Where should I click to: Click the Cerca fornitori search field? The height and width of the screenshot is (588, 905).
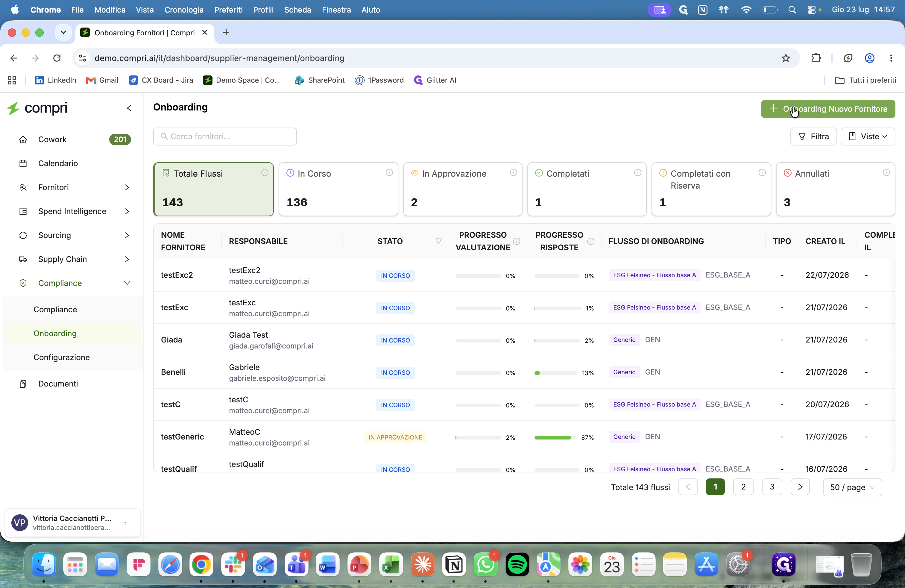click(x=225, y=137)
